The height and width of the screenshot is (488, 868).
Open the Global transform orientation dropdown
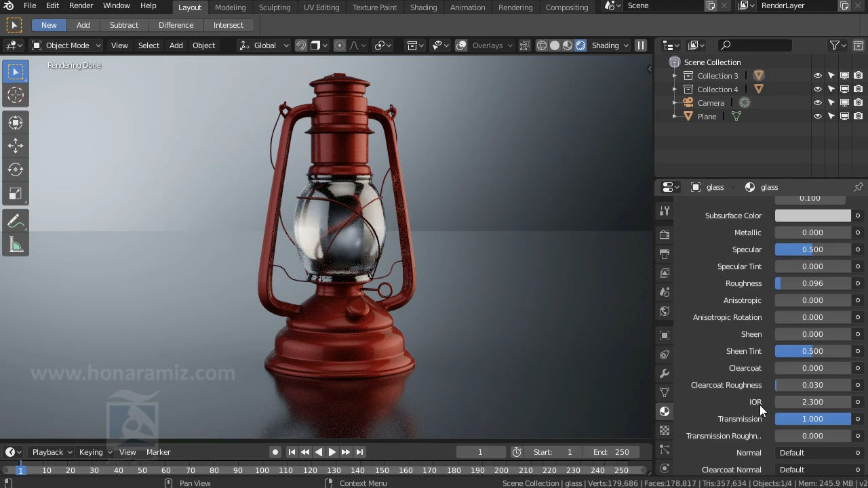pyautogui.click(x=264, y=45)
